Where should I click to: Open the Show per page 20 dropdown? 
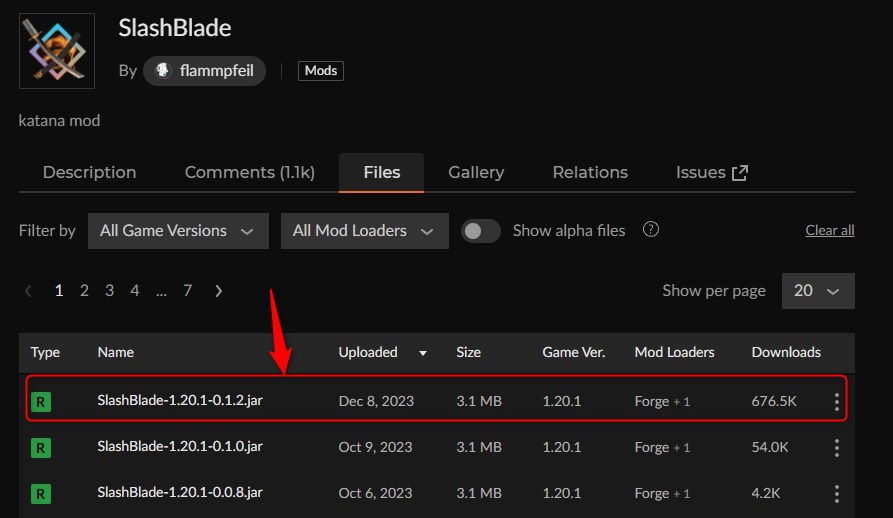pyautogui.click(x=818, y=291)
